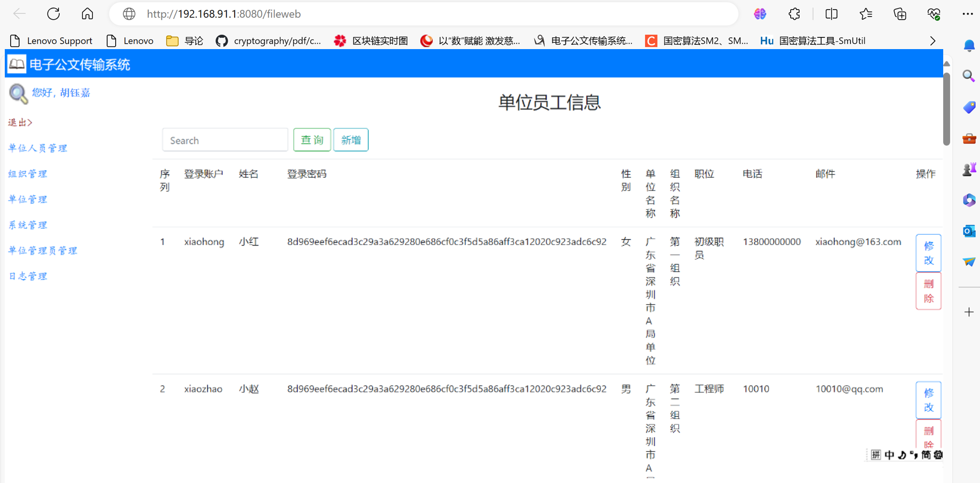Open the favorites star list icon
980x483 pixels.
click(866, 14)
